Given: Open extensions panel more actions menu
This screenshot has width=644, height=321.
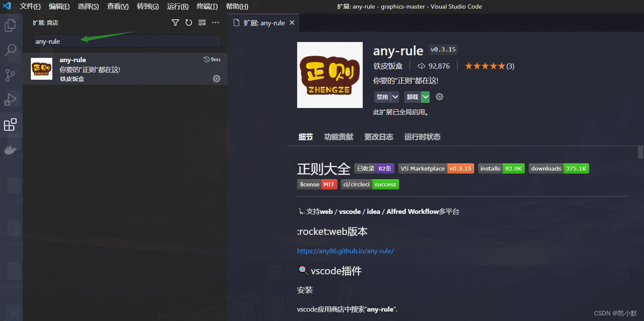Looking at the screenshot, I should pyautogui.click(x=216, y=23).
